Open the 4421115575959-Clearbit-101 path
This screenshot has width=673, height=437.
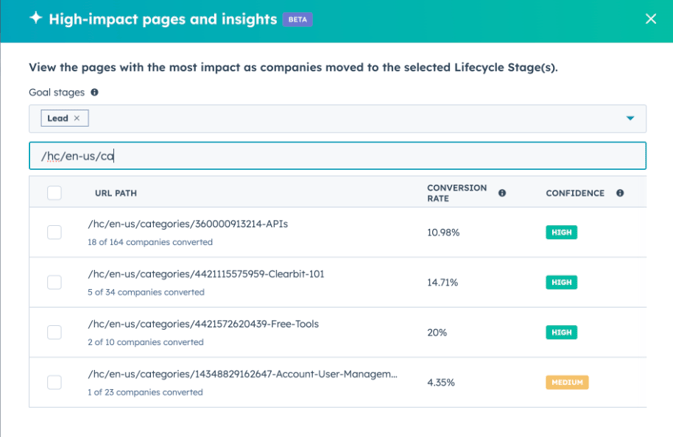click(x=206, y=274)
